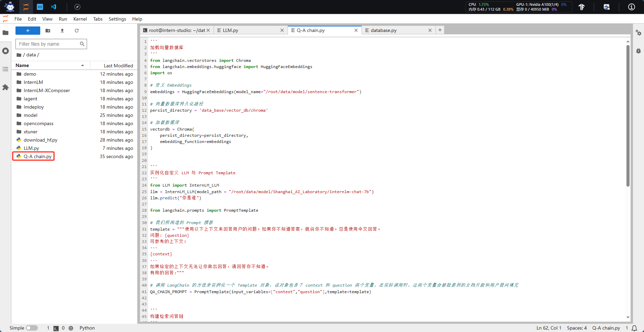Image resolution: width=644 pixels, height=332 pixels.
Task: Open the Edit menu
Action: 32,19
